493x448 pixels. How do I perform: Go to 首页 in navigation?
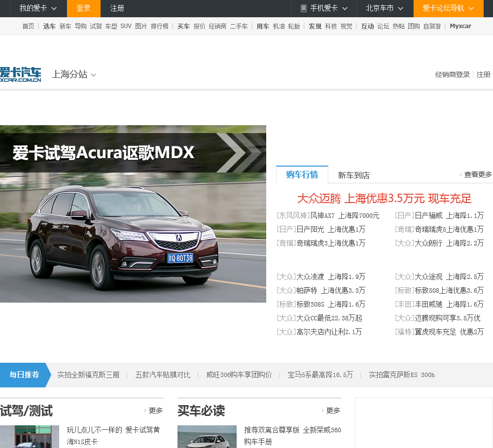pos(28,26)
